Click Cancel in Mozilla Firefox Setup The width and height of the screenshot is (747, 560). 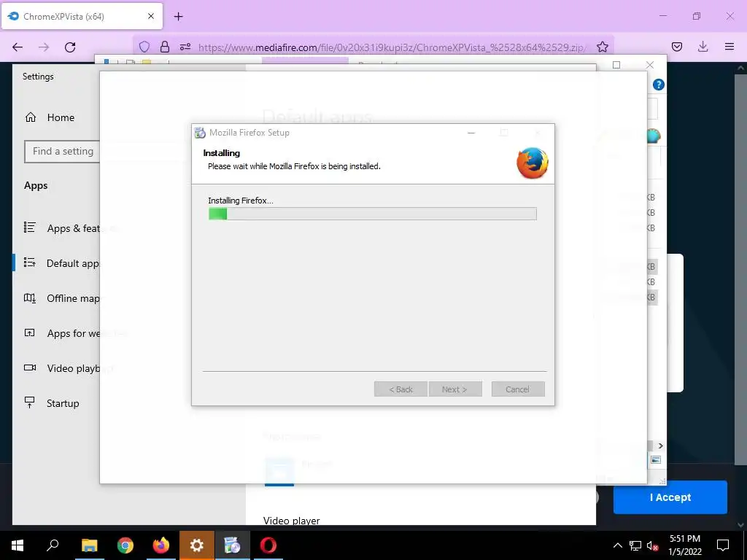click(518, 389)
